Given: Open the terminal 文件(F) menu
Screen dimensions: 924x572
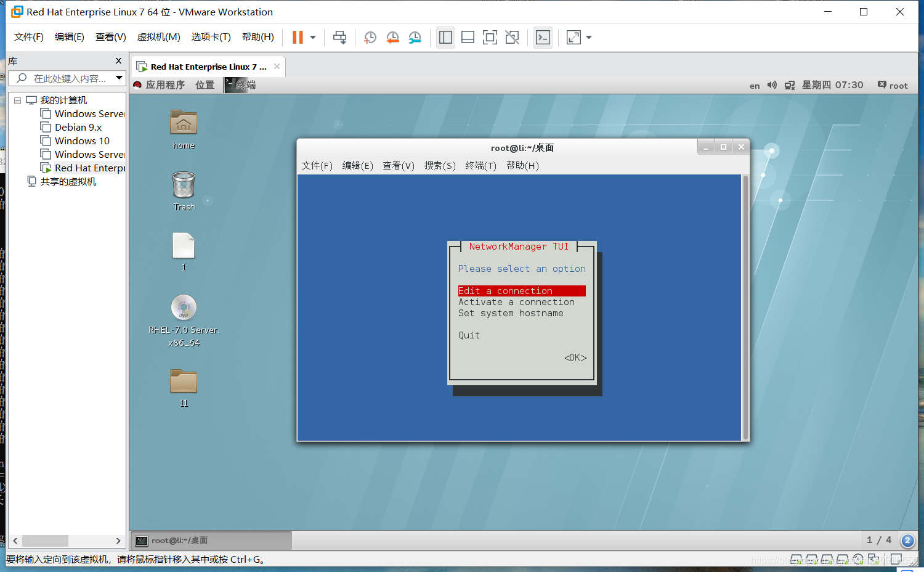Looking at the screenshot, I should 317,166.
